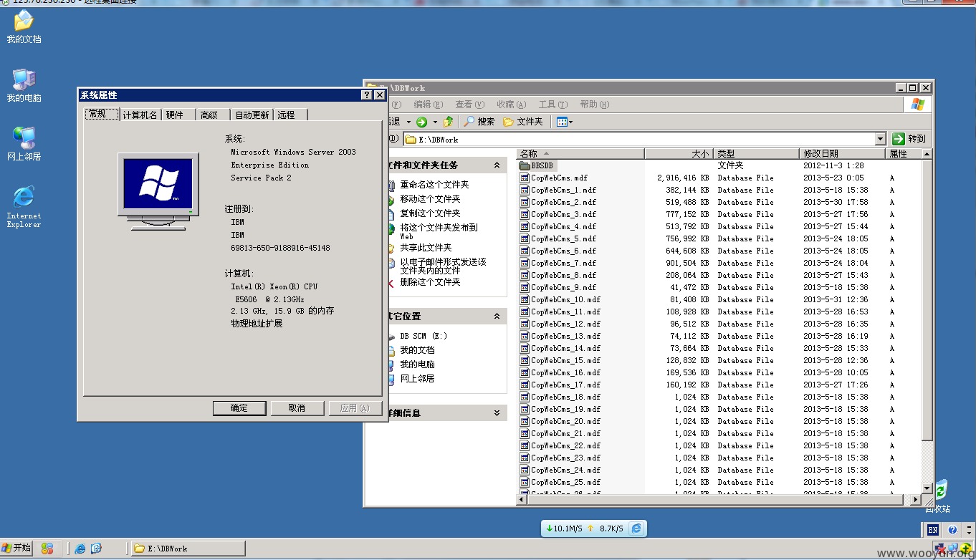This screenshot has height=560, width=976.
Task: Open the 网上邻居 desktop icon
Action: click(x=24, y=145)
